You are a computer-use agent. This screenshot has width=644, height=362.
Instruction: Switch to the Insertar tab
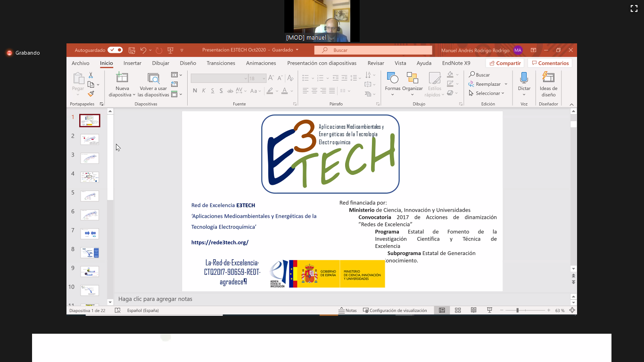[132, 63]
